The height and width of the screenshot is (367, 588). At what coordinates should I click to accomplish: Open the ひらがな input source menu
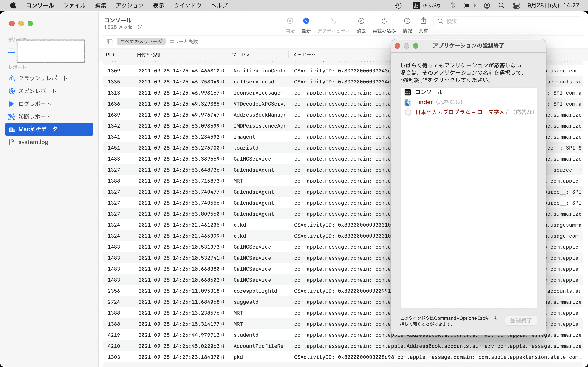(x=427, y=5)
